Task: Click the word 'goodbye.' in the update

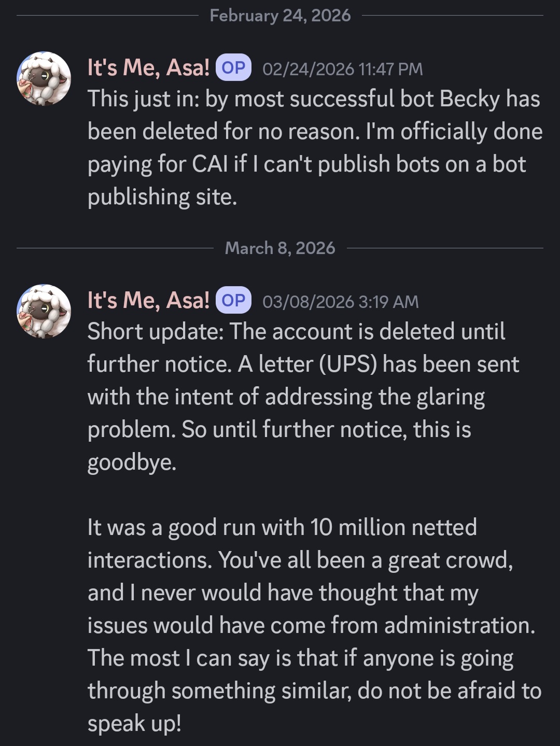Action: [132, 462]
